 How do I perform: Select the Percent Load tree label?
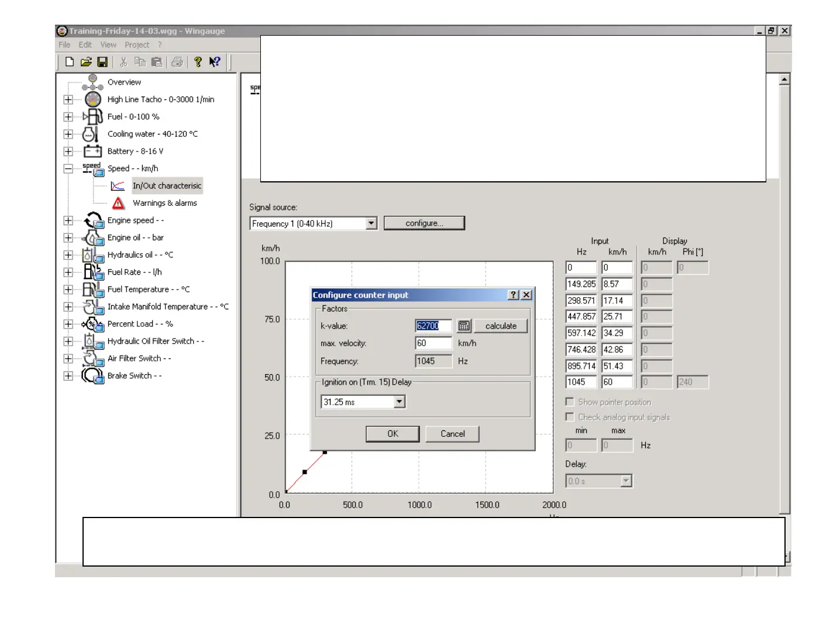click(x=140, y=324)
